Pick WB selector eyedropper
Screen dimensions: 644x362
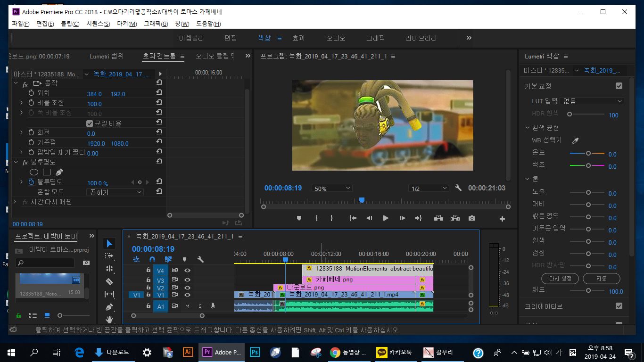[575, 140]
